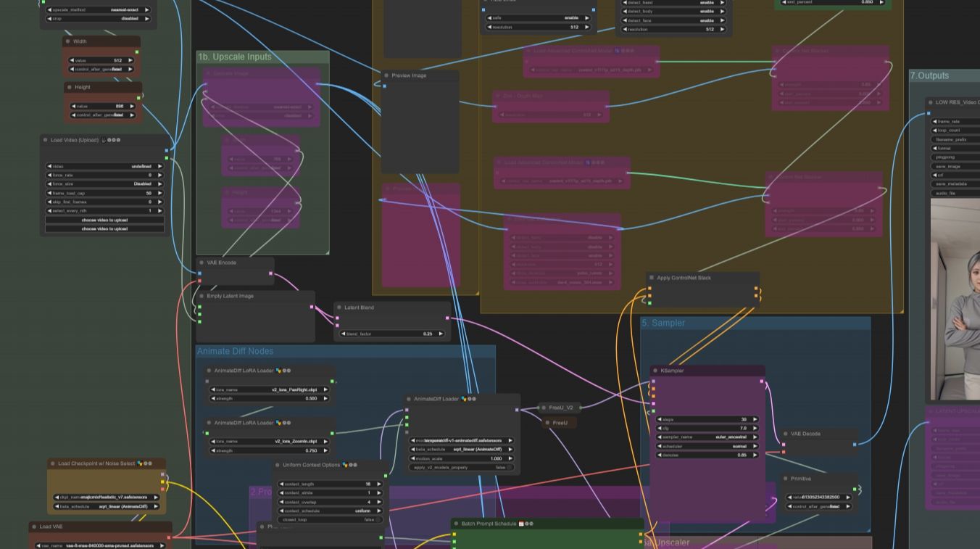Screen dimensions: 980x549
Task: Toggle save_image in LOW RES Video node
Action: pos(955,166)
